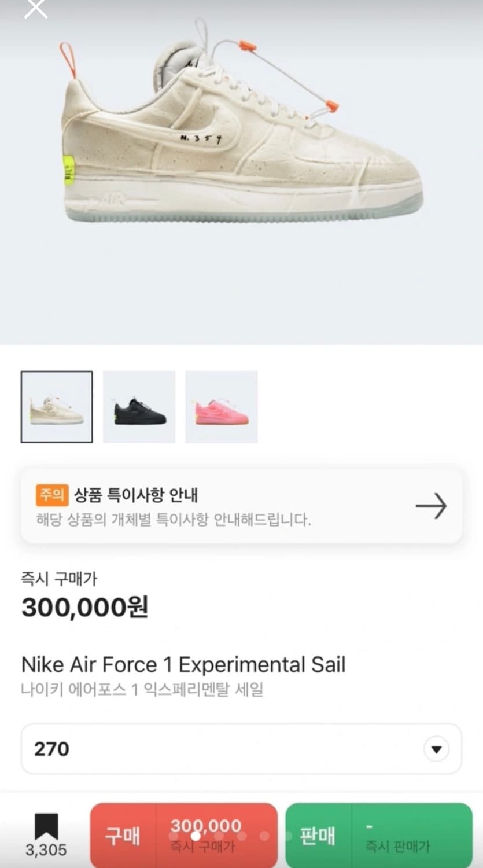This screenshot has height=868, width=483.
Task: Select the sail colorway thumbnail
Action: click(57, 407)
